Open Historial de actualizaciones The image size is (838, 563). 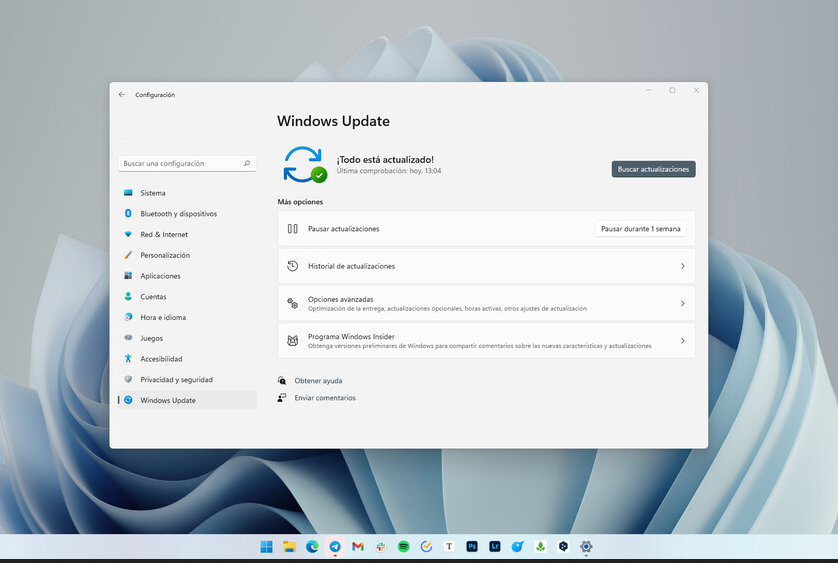tap(486, 266)
